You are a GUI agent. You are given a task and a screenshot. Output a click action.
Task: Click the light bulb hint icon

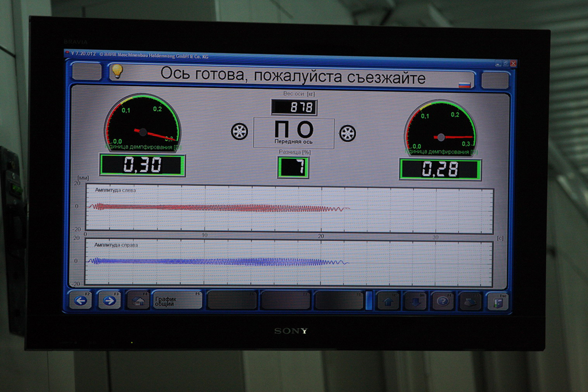pyautogui.click(x=117, y=71)
